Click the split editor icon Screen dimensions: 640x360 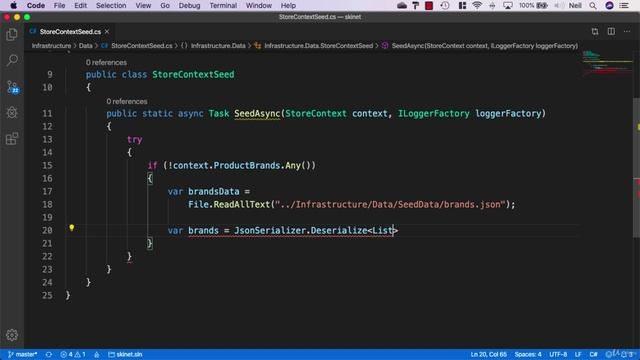[x=611, y=31]
